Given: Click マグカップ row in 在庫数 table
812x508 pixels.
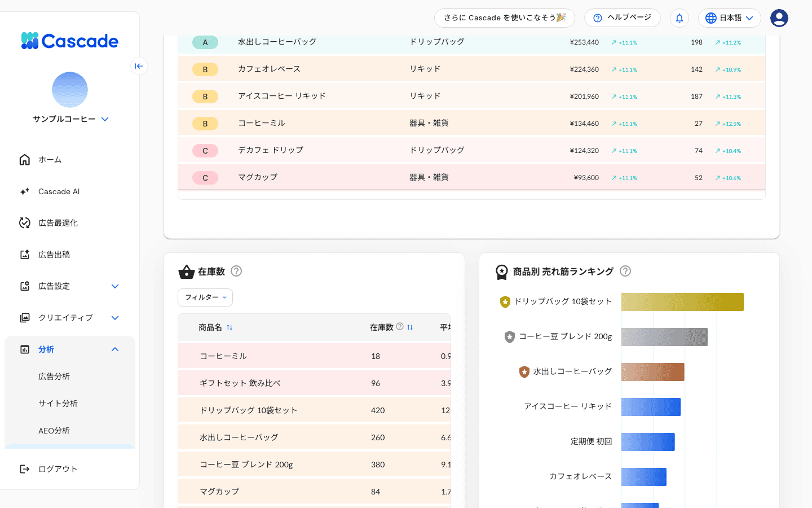Looking at the screenshot, I should click(315, 492).
